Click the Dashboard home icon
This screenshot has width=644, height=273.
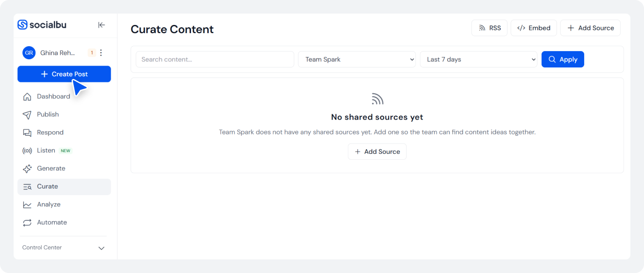tap(27, 96)
